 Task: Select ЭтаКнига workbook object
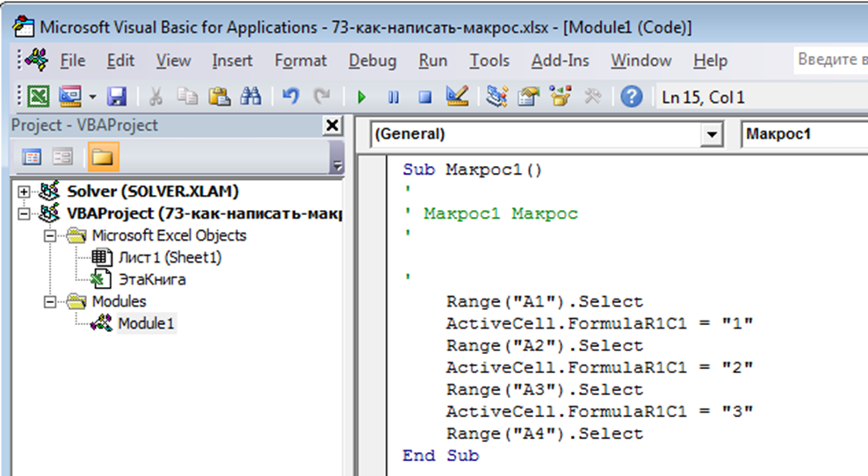click(152, 279)
